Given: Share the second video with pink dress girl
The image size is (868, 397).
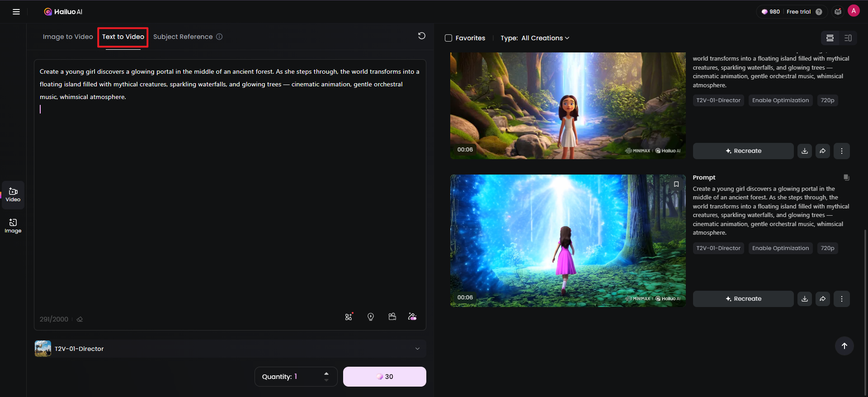Looking at the screenshot, I should click(x=823, y=299).
